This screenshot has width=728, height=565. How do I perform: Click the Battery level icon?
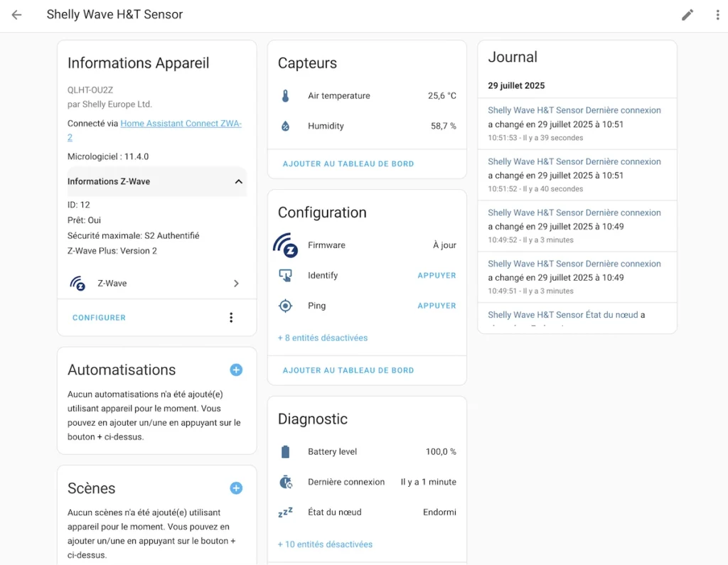285,452
